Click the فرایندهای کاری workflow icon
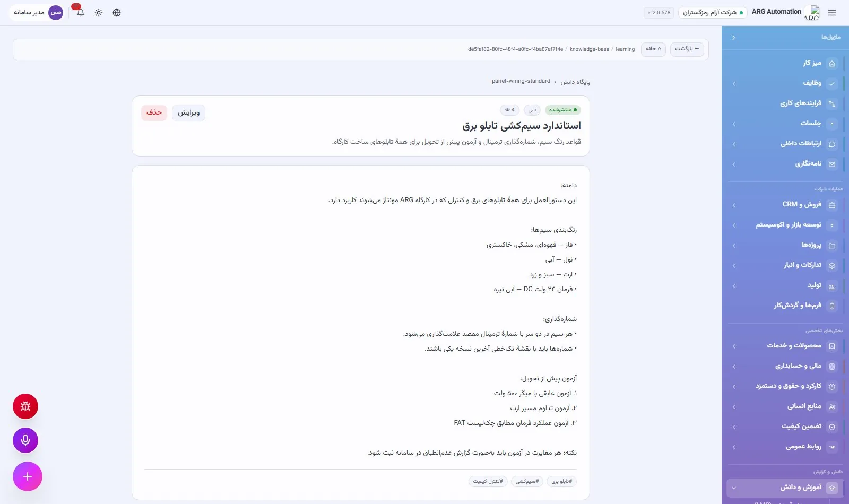 coord(832,103)
